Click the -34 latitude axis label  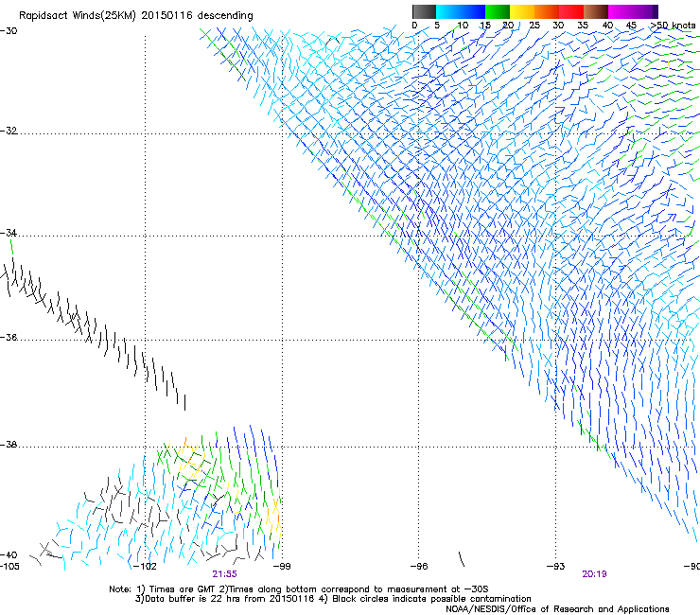[9, 233]
